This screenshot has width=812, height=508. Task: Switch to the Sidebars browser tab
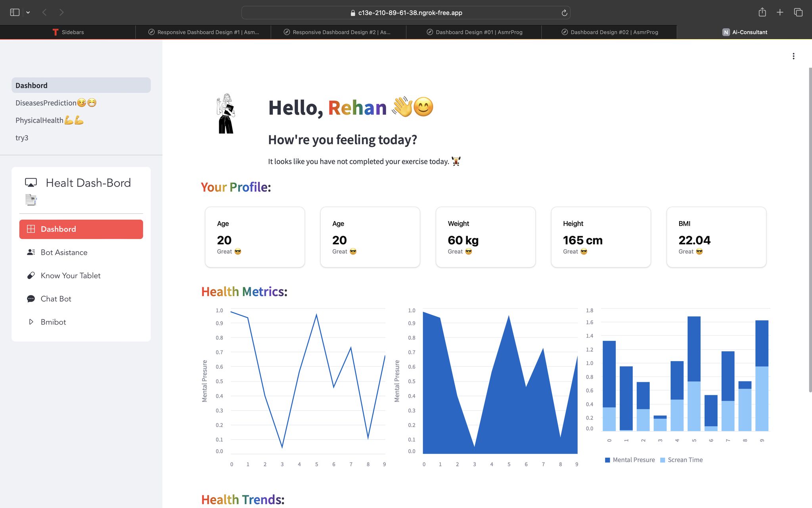click(68, 32)
